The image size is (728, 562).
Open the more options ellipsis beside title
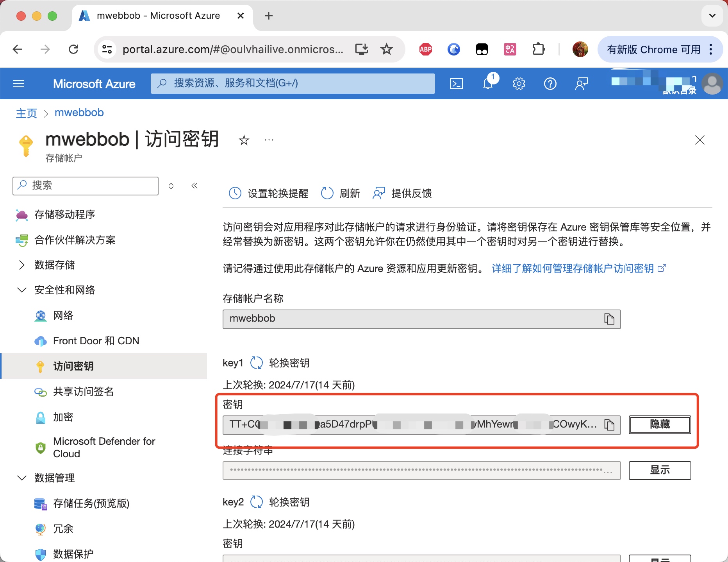[x=269, y=140]
